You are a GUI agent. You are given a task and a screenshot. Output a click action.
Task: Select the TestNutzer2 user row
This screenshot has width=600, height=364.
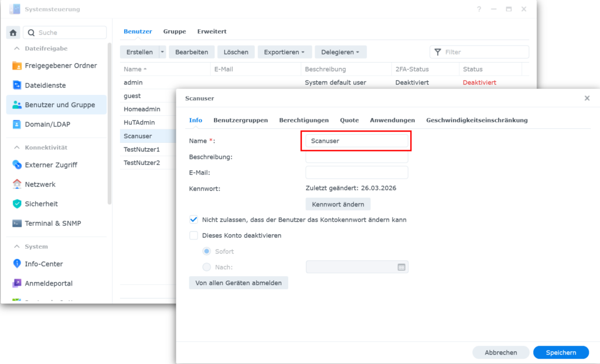pos(148,163)
